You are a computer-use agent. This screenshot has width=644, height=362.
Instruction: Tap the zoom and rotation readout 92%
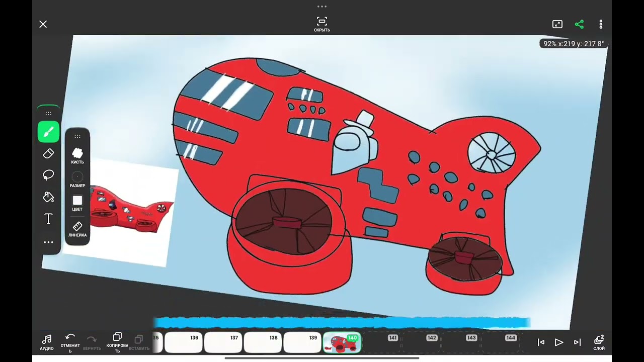[x=574, y=44]
